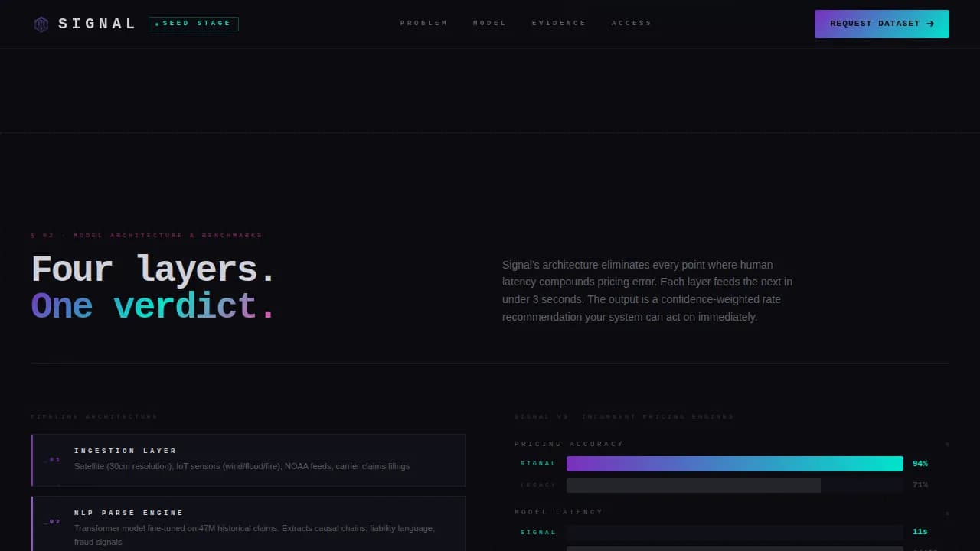Screen dimensions: 980x551
Task: Click the 71% legacy value
Action: [920, 485]
